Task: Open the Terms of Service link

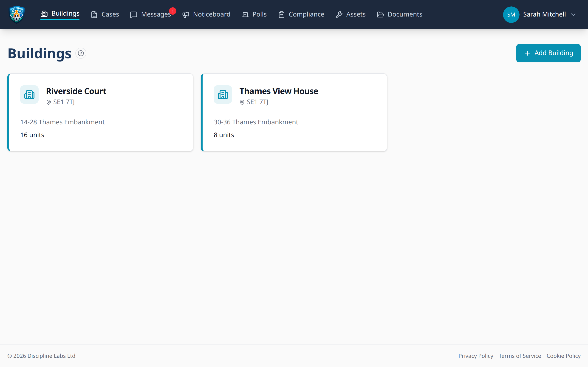Action: click(x=520, y=356)
